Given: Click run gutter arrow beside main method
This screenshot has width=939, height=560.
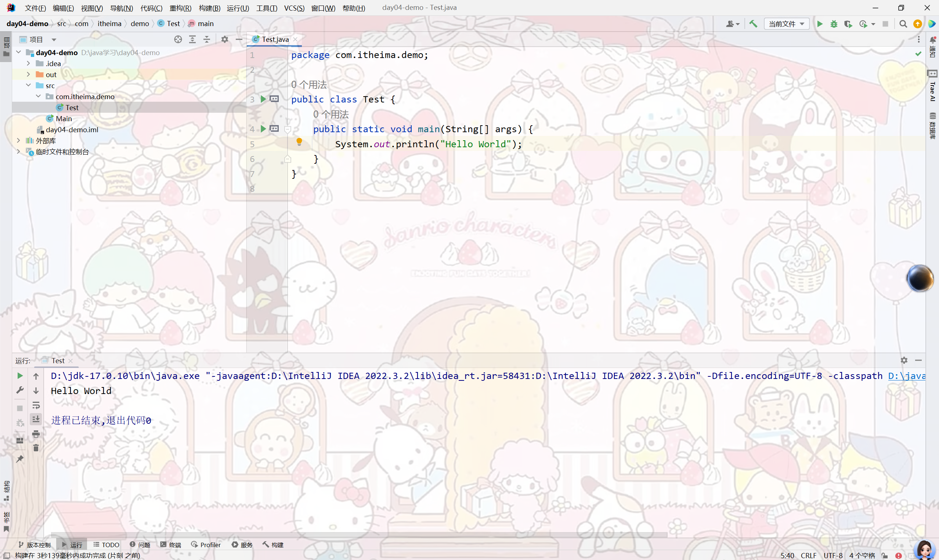Looking at the screenshot, I should tap(263, 129).
